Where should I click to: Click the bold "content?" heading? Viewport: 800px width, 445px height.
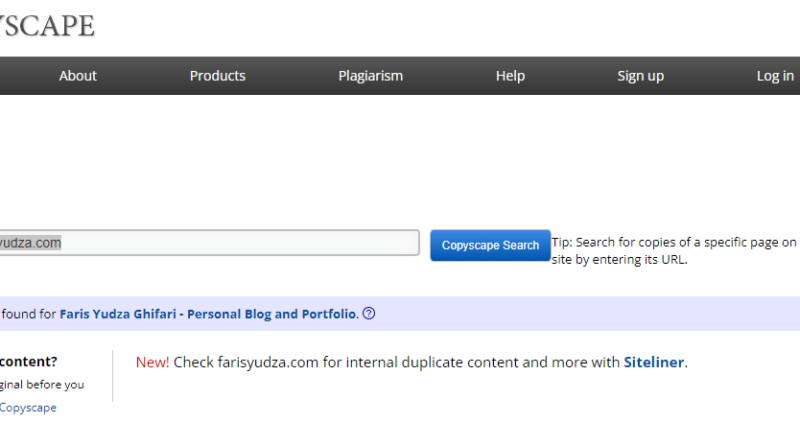click(28, 362)
